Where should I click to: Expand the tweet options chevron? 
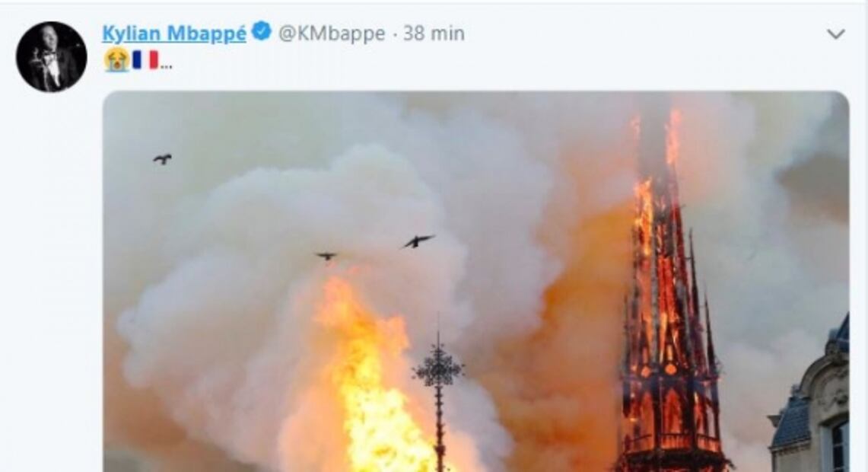pyautogui.click(x=835, y=34)
